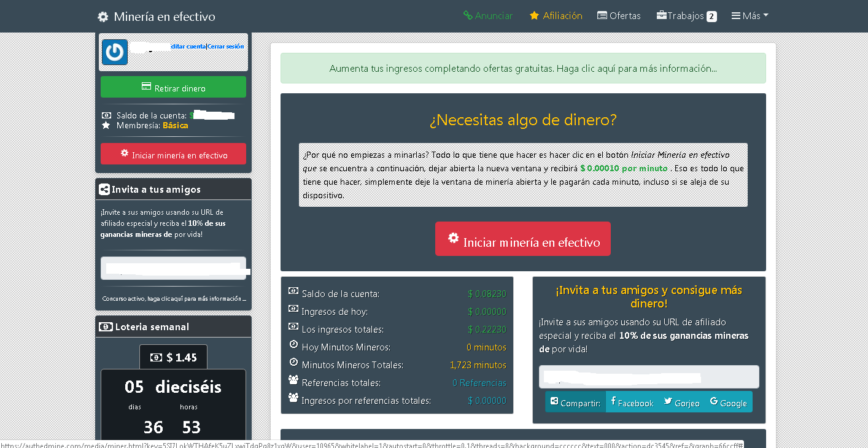The image size is (868, 448).
Task: Click the share icon in the sidebar Invita a tus amigos header
Action: click(x=104, y=190)
